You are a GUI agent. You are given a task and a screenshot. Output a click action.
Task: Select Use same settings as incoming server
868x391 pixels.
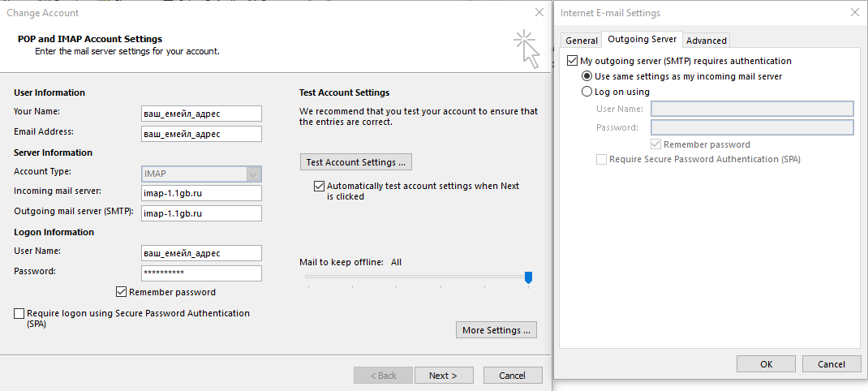click(x=587, y=76)
